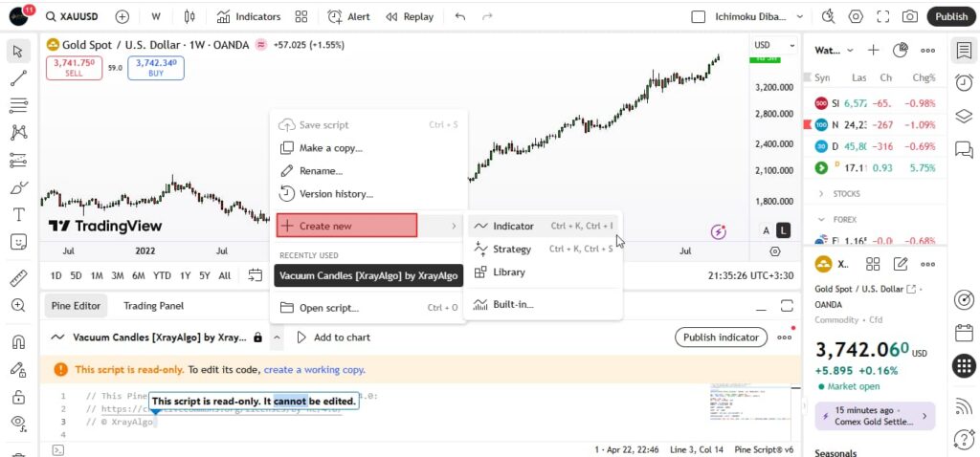The image size is (980, 457).
Task: Select the trend line drawing tool
Action: [18, 77]
